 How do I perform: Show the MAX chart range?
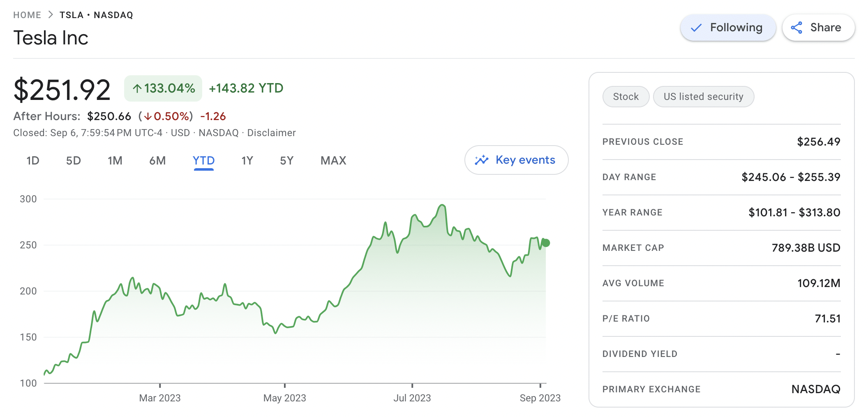(333, 160)
